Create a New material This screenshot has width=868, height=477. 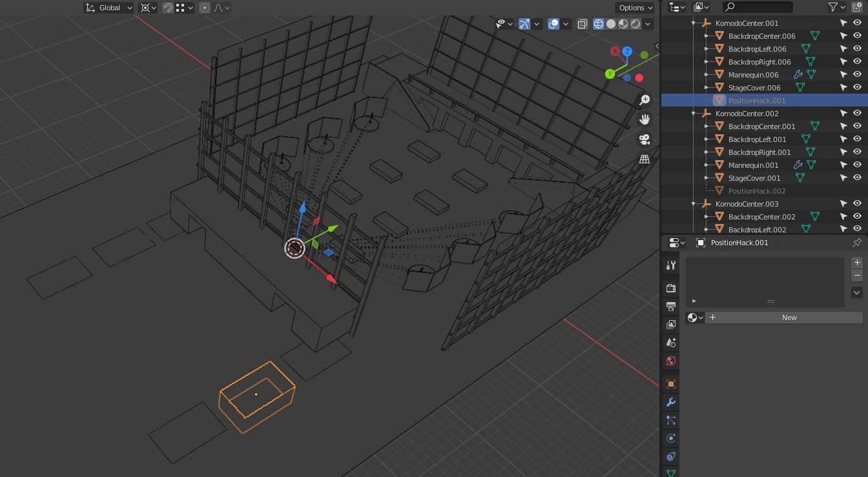(x=784, y=318)
